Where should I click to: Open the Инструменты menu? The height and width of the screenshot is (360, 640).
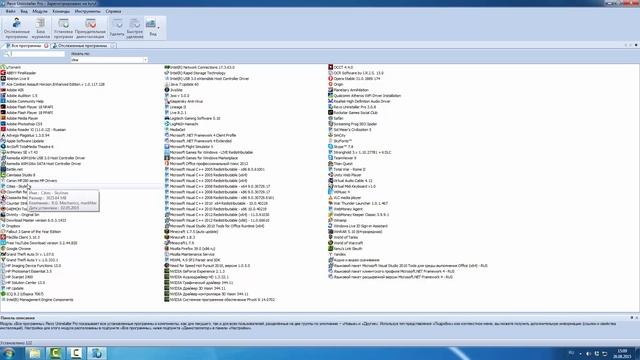pos(87,11)
